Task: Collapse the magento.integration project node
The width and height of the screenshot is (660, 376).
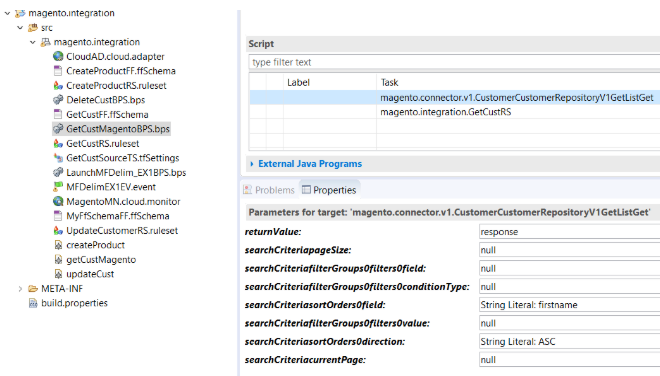Action: point(7,13)
